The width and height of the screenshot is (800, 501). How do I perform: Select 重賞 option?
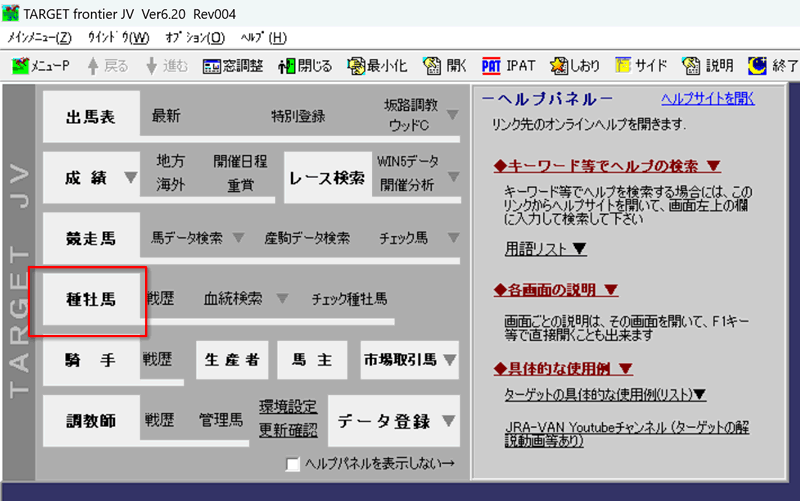[x=240, y=185]
